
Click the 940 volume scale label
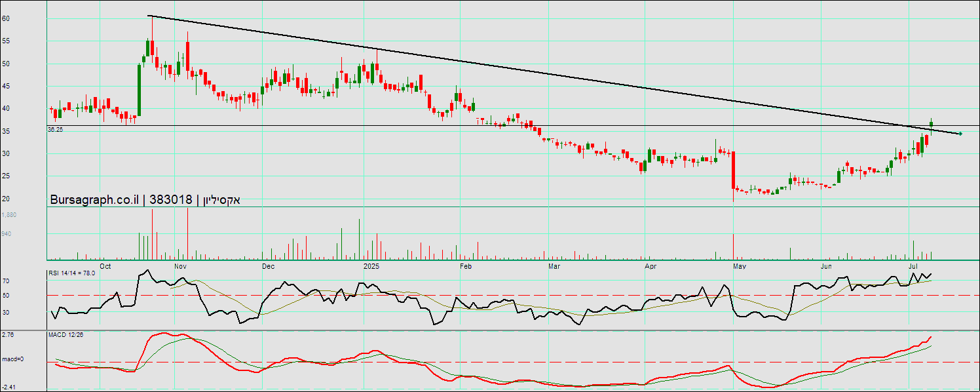coord(7,233)
